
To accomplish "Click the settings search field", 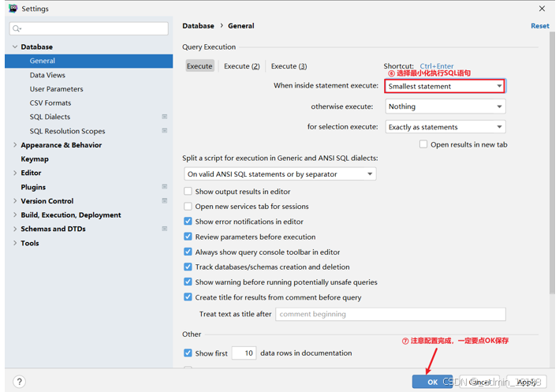I will 89,28.
